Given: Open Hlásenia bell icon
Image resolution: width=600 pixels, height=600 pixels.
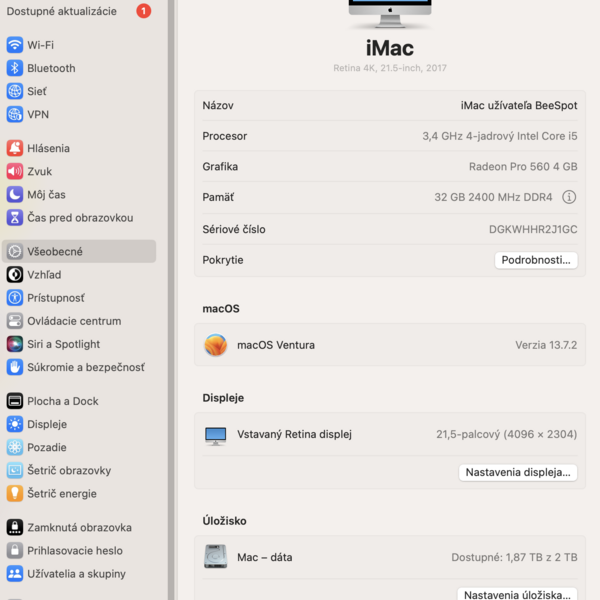Looking at the screenshot, I should tap(15, 148).
